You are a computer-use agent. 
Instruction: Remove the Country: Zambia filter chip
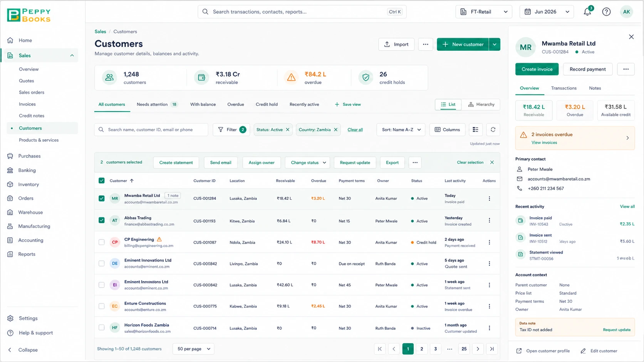[x=336, y=130]
